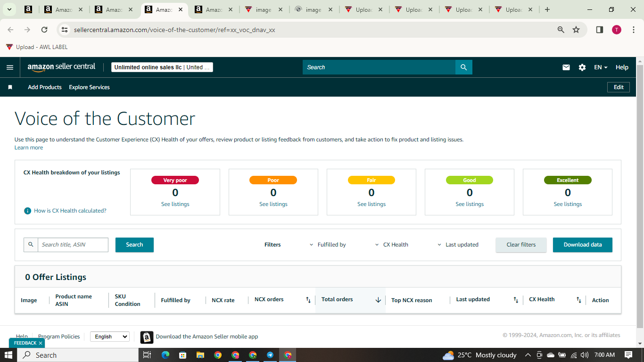Screen dimensions: 644x362
Task: Reload the page with the refresh icon
Action: (44, 30)
